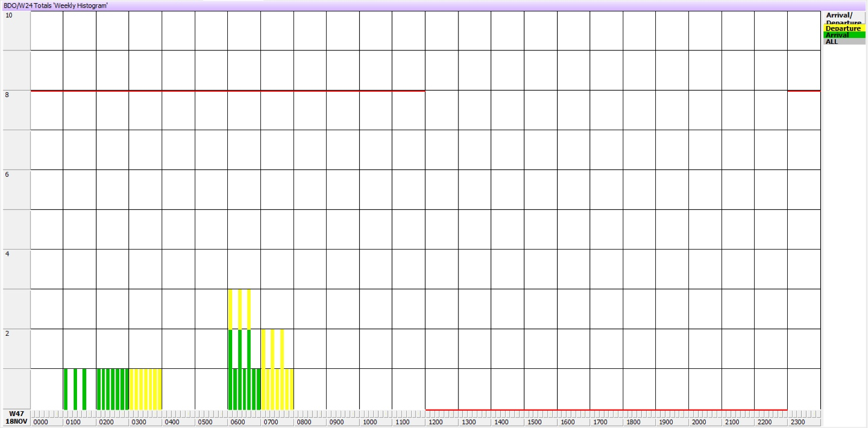Click the Arrival/Departure legend header
The height and width of the screenshot is (428, 868).
click(844, 18)
